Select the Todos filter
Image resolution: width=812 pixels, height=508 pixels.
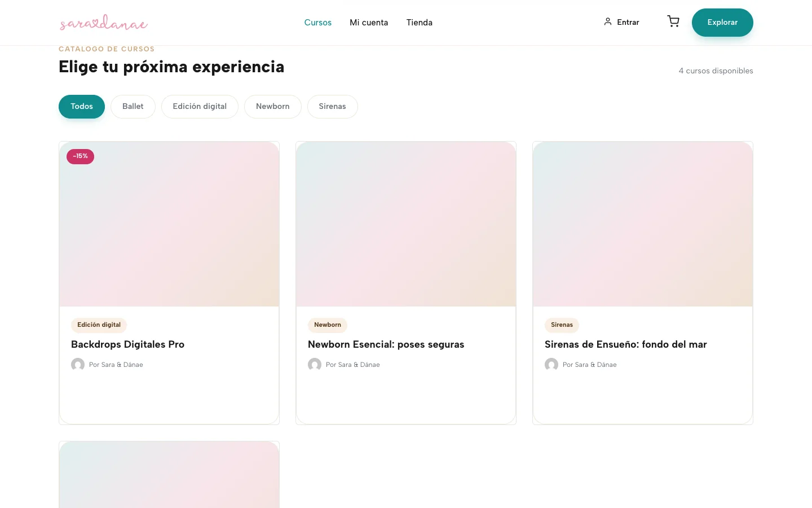coord(82,107)
